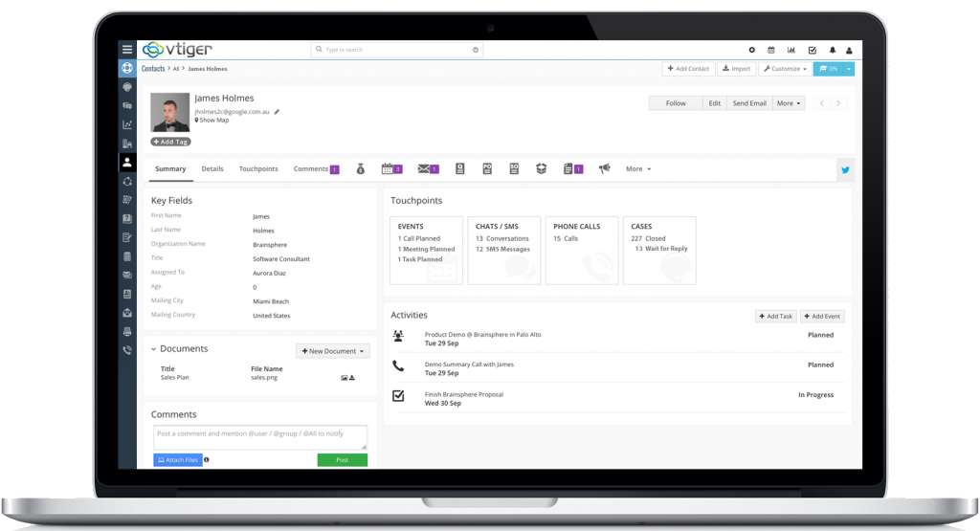Open the user profile icon in the top bar
This screenshot has width=980, height=531.
[x=849, y=51]
